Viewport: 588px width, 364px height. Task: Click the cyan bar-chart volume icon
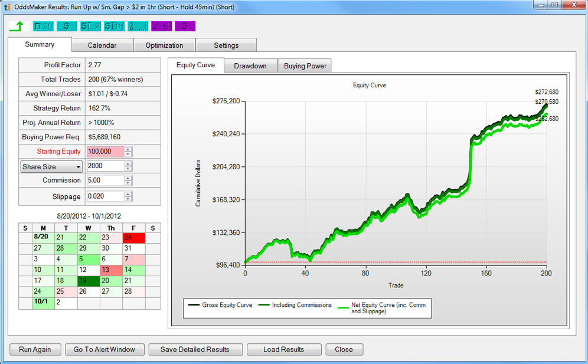pyautogui.click(x=138, y=26)
